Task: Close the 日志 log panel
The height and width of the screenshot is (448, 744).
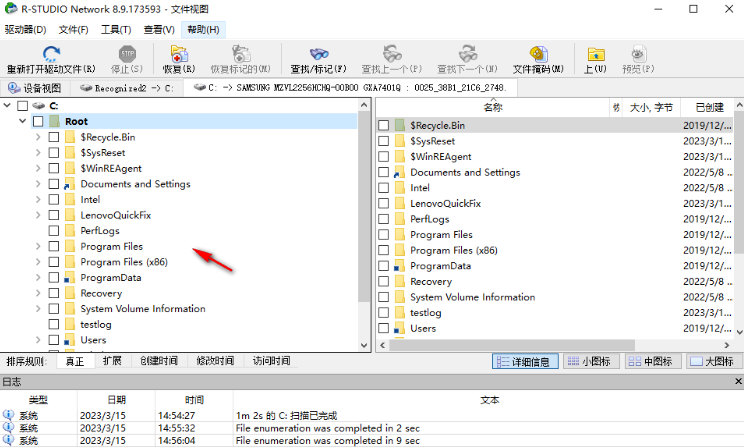Action: pyautogui.click(x=738, y=381)
